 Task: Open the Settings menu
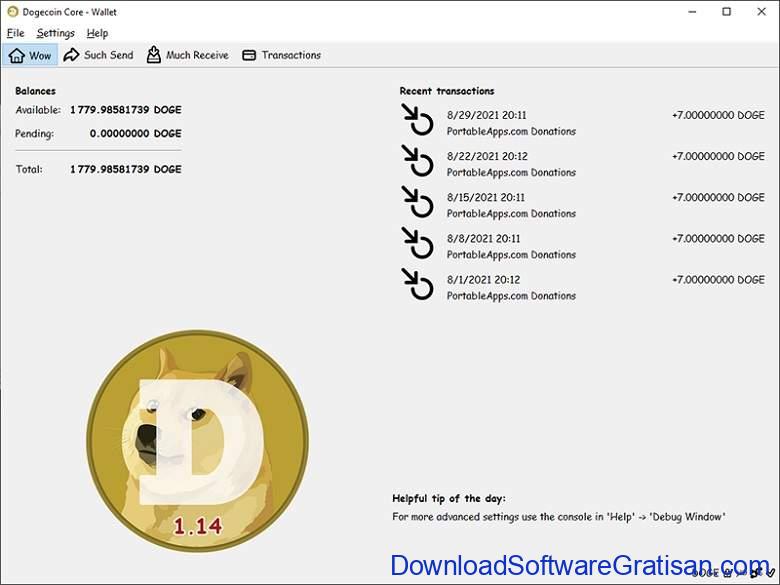[55, 33]
